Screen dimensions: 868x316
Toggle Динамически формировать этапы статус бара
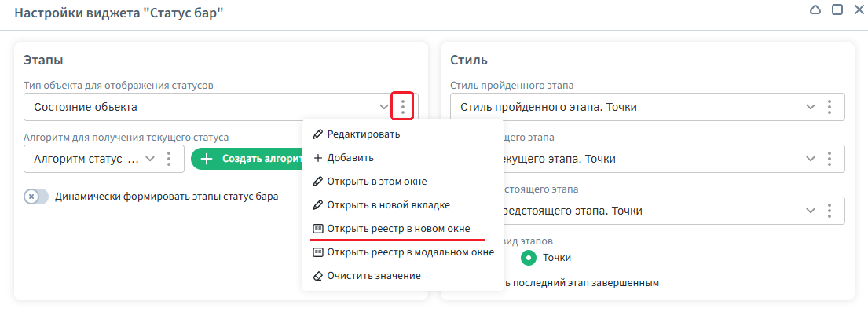(36, 197)
